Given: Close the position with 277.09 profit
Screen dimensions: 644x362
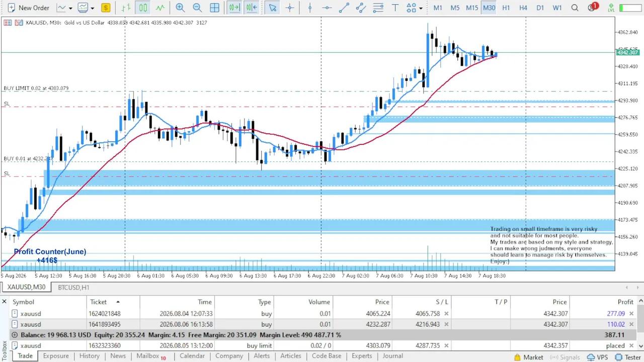Looking at the screenshot, I should click(632, 313).
